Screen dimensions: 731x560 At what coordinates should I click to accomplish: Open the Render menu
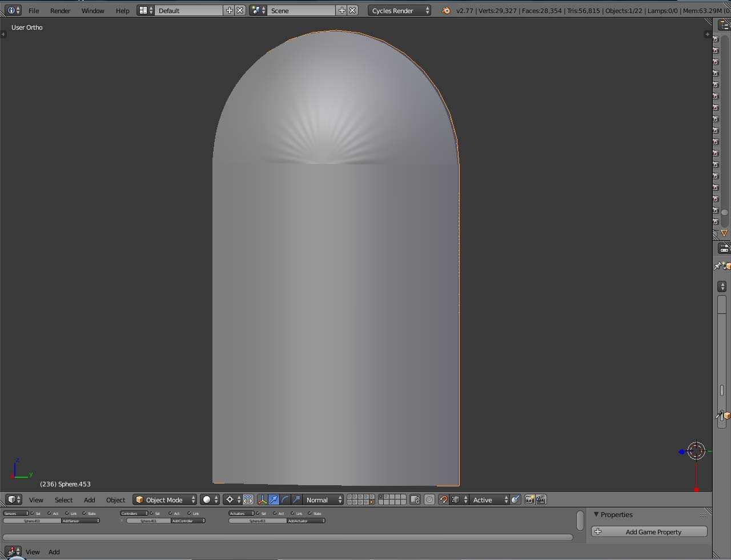click(x=60, y=10)
